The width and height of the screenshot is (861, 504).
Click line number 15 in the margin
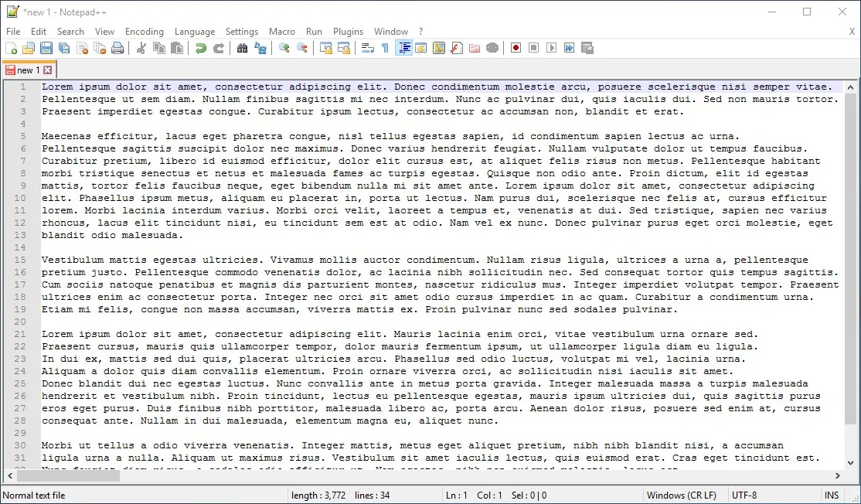[x=20, y=260]
